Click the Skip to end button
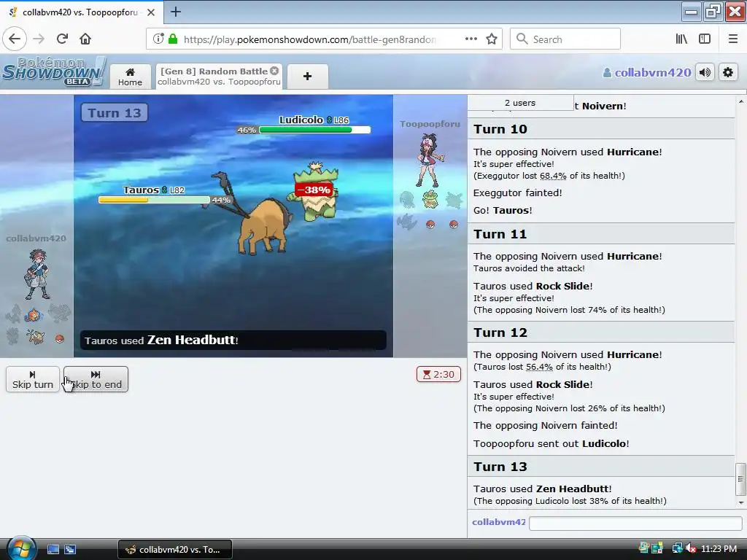The image size is (747, 560). tap(96, 379)
